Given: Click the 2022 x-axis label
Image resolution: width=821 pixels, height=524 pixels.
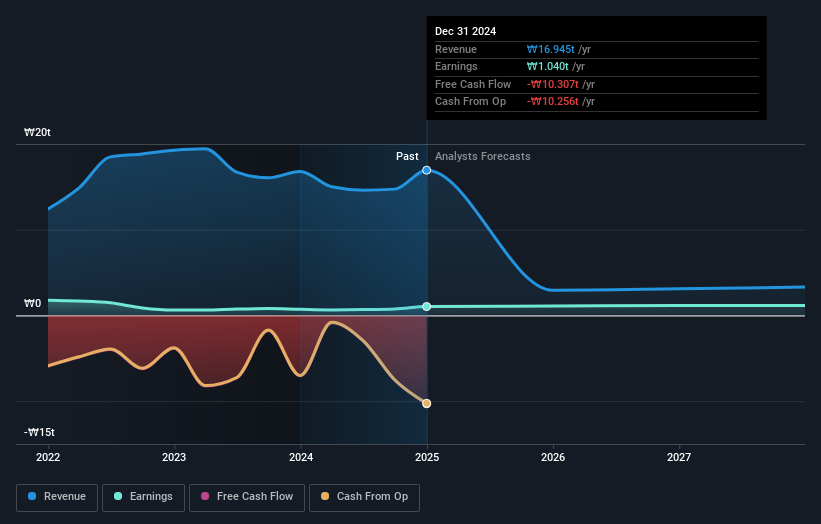Looking at the screenshot, I should pyautogui.click(x=48, y=457).
